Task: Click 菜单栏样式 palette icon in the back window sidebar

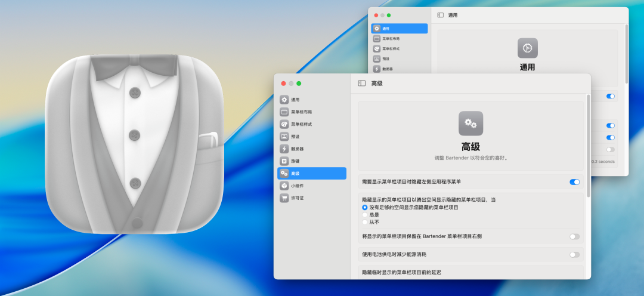Action: pos(377,48)
